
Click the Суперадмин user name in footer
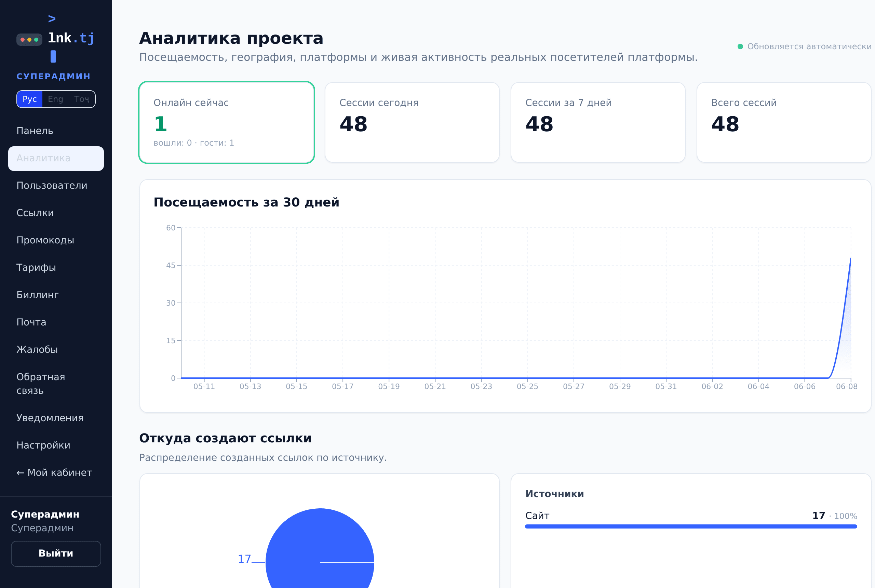click(45, 514)
